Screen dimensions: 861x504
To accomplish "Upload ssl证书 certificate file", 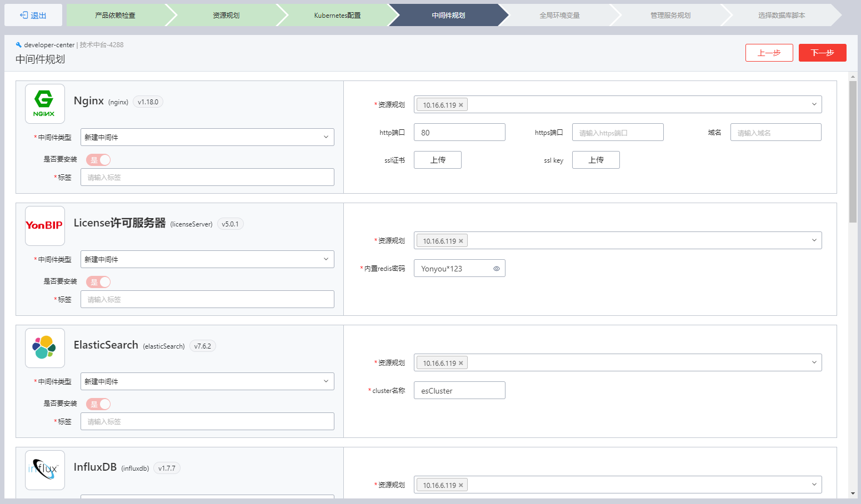I will [x=438, y=160].
